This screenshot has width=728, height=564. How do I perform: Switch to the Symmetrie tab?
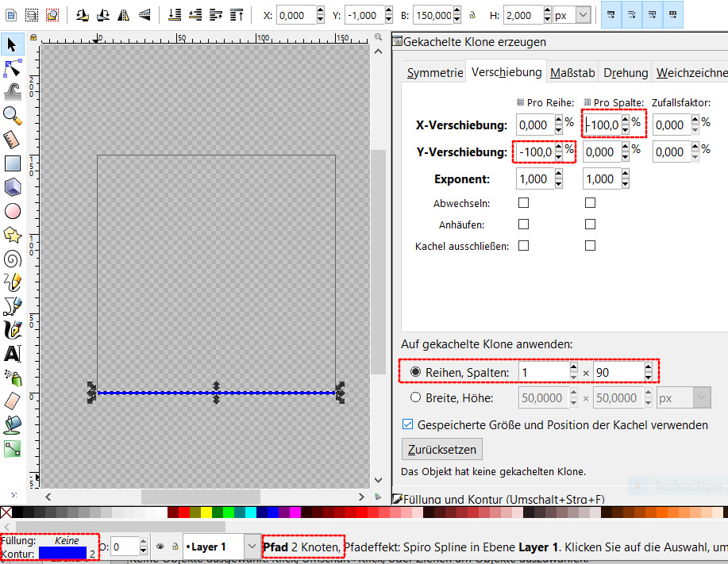434,73
